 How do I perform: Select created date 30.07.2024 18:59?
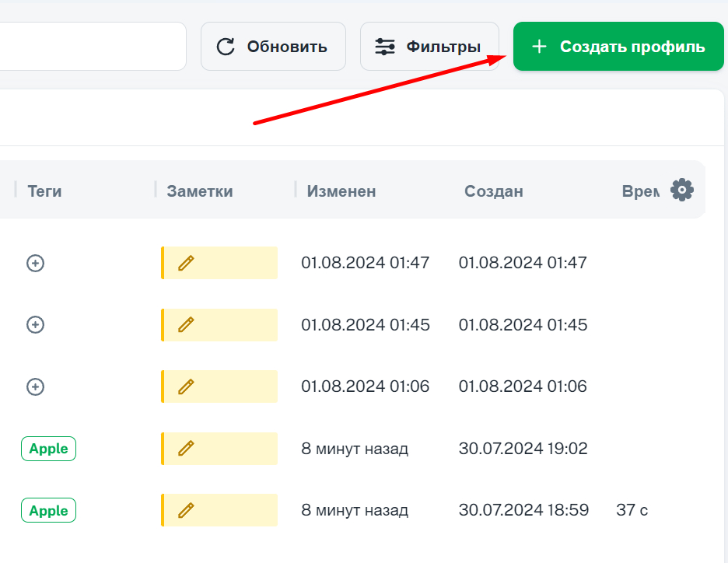tap(523, 510)
